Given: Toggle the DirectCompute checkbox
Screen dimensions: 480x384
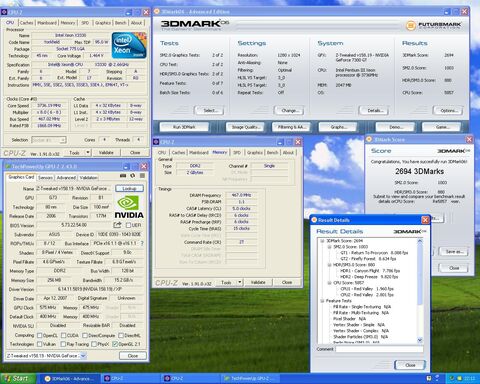Looking at the screenshot, I should point(85,335).
